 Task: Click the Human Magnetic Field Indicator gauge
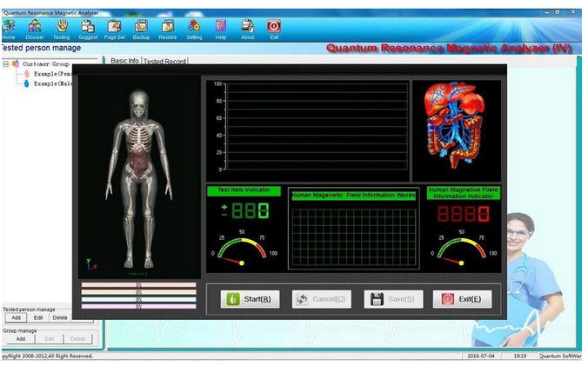[462, 249]
